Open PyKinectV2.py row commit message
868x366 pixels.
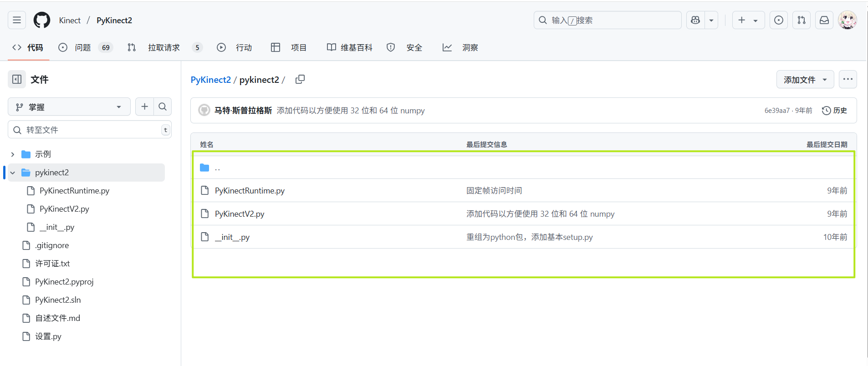tap(541, 214)
